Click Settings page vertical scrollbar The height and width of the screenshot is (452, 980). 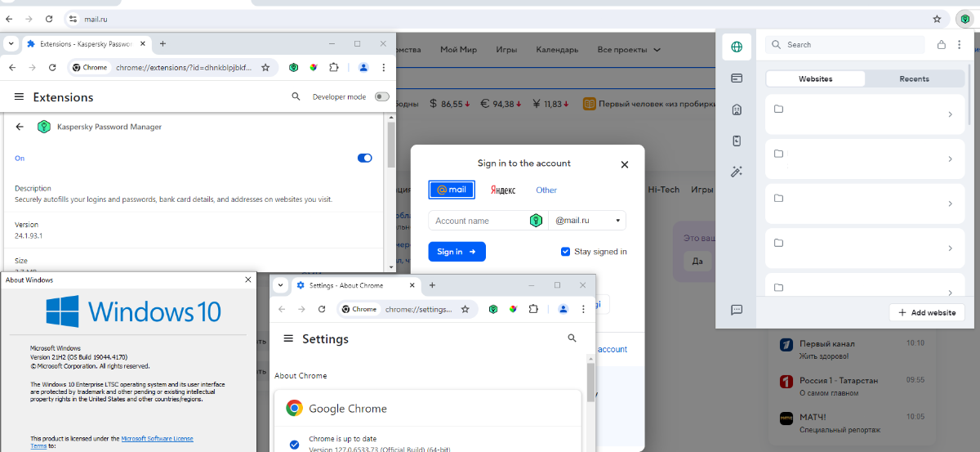590,384
